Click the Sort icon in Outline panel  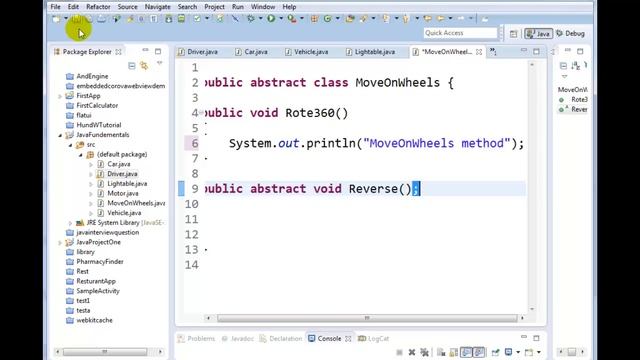(x=576, y=66)
